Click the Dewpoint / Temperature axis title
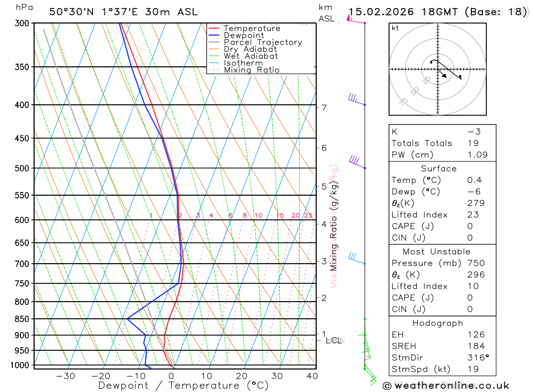 [183, 386]
